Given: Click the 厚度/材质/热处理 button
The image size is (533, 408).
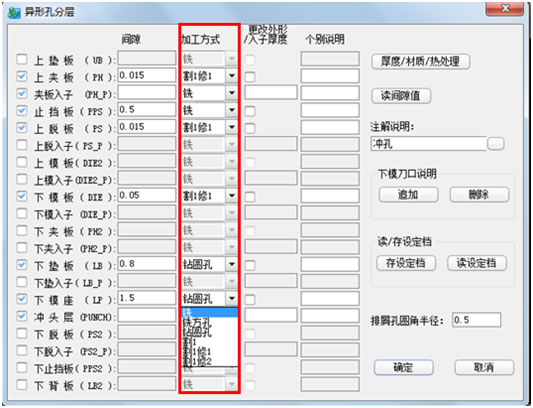Looking at the screenshot, I should click(420, 62).
